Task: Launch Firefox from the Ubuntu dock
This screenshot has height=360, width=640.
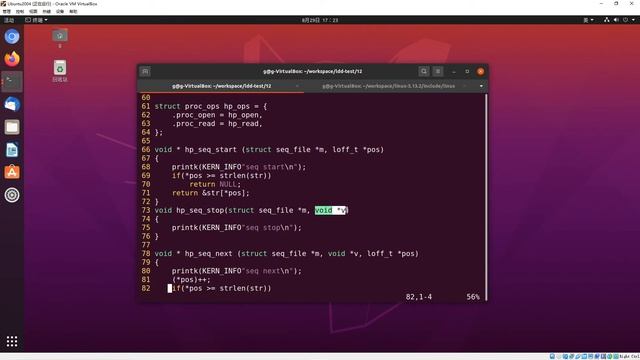Action: [x=12, y=59]
